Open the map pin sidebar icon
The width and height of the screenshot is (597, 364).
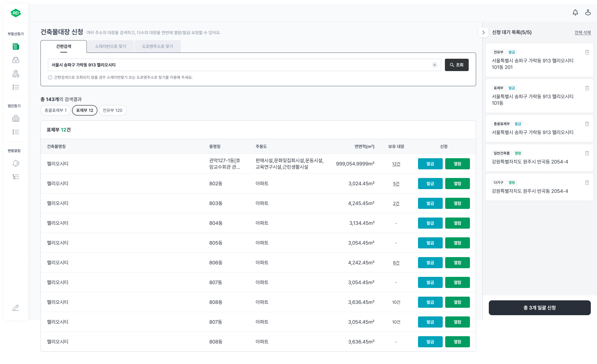click(x=16, y=74)
